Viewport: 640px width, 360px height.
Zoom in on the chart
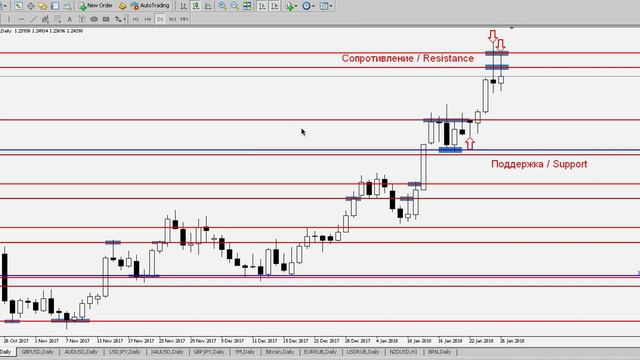[222, 6]
